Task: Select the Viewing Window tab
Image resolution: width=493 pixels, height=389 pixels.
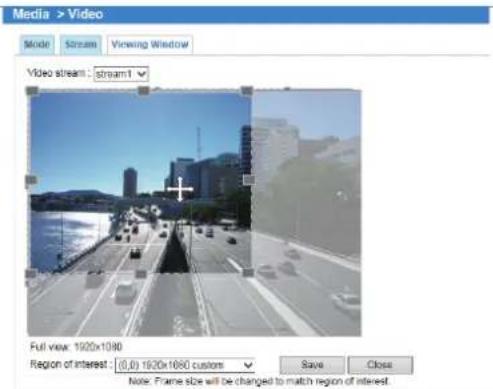Action: 150,44
